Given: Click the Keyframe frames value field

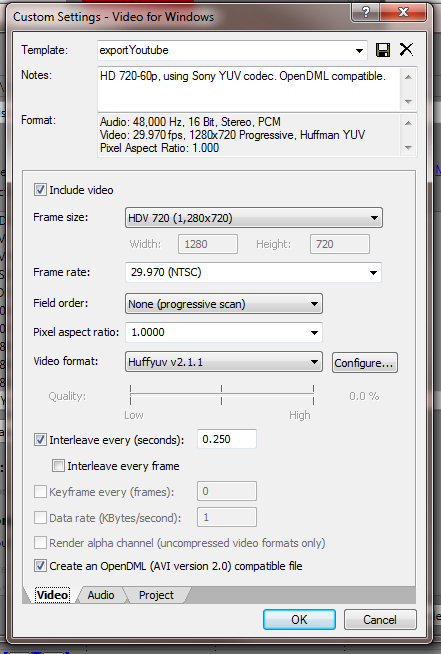Looking at the screenshot, I should 227,491.
